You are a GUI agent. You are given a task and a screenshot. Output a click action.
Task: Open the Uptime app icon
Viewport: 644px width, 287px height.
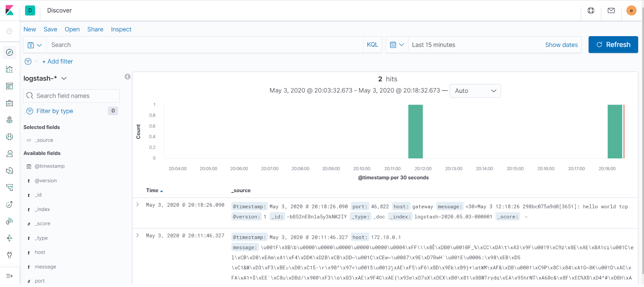click(x=10, y=205)
